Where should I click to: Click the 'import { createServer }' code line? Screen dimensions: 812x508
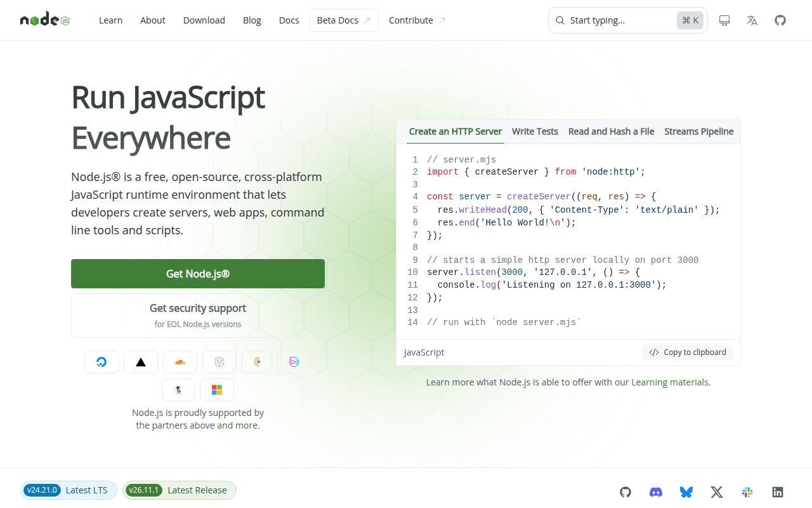[536, 171]
